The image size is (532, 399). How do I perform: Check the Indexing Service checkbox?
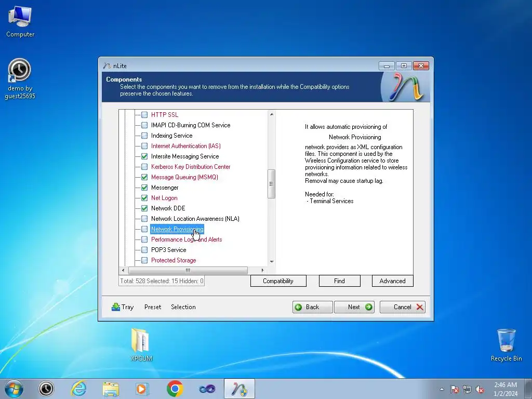[144, 136]
